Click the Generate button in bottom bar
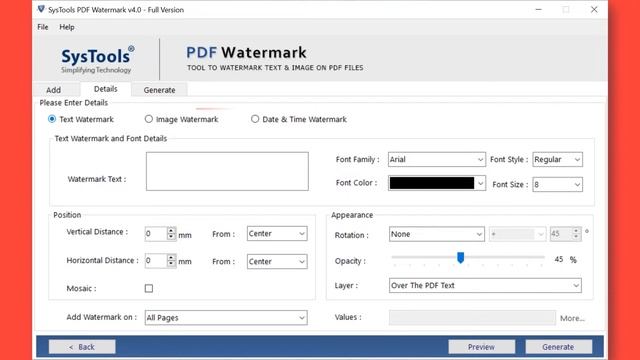Image resolution: width=640 pixels, height=360 pixels. coord(558,347)
